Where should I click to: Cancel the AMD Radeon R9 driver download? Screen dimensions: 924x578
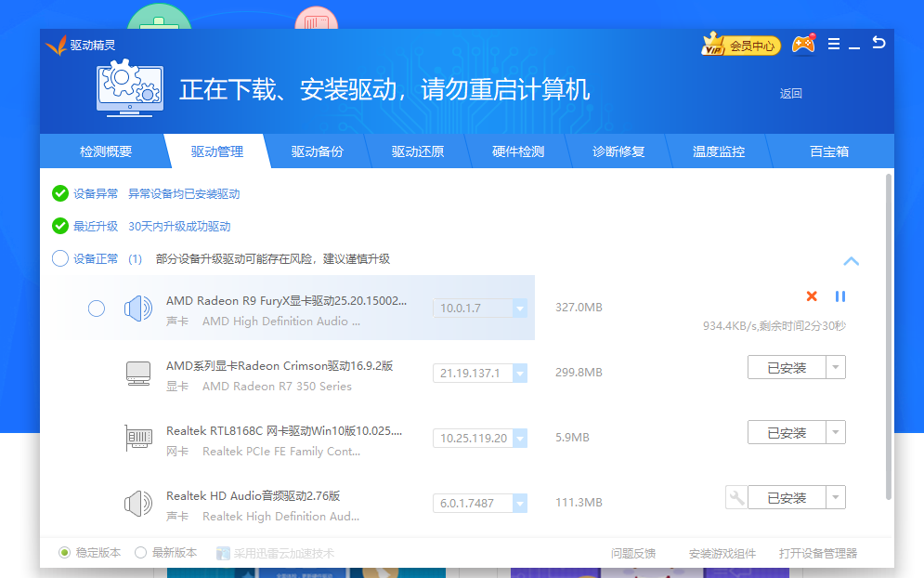[812, 296]
